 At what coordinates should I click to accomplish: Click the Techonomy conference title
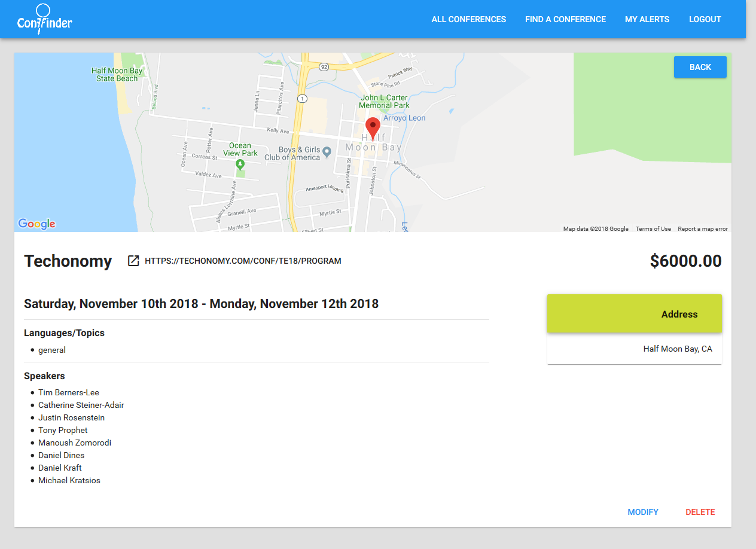click(68, 261)
